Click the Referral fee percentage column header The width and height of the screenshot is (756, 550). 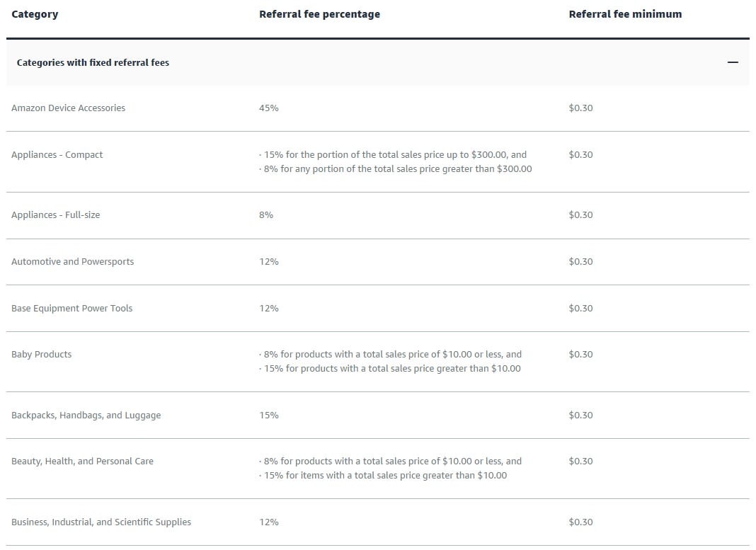click(x=320, y=13)
